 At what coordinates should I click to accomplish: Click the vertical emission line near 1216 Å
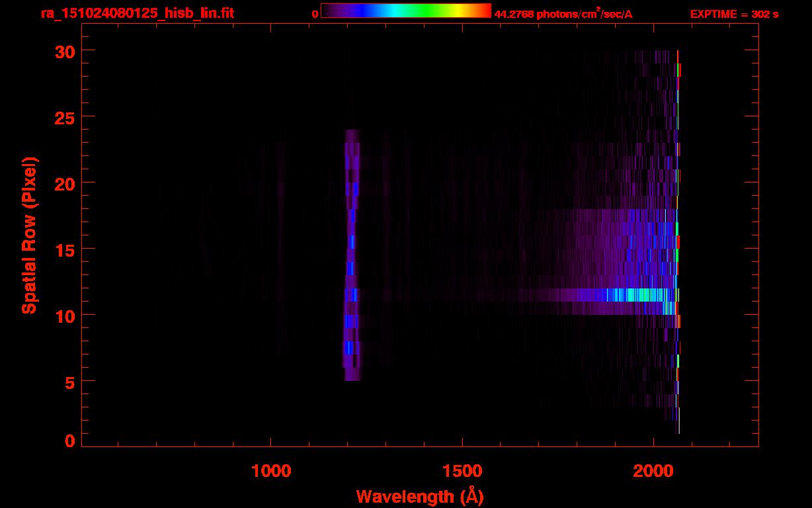352,255
